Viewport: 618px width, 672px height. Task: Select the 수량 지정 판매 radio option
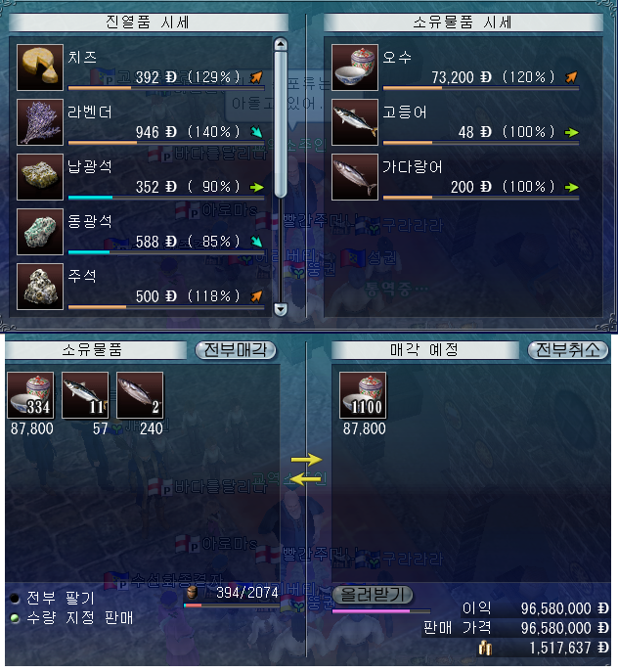pos(15,618)
